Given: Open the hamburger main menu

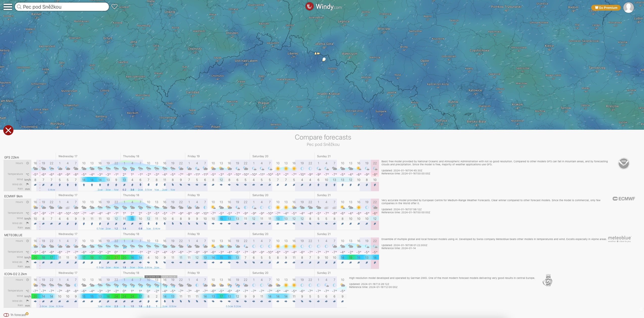Looking at the screenshot, I should coord(8,7).
